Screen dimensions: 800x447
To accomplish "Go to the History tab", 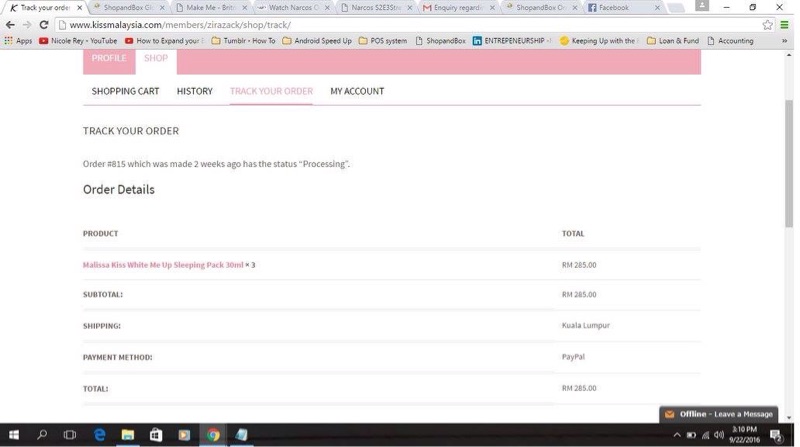I will pyautogui.click(x=194, y=91).
